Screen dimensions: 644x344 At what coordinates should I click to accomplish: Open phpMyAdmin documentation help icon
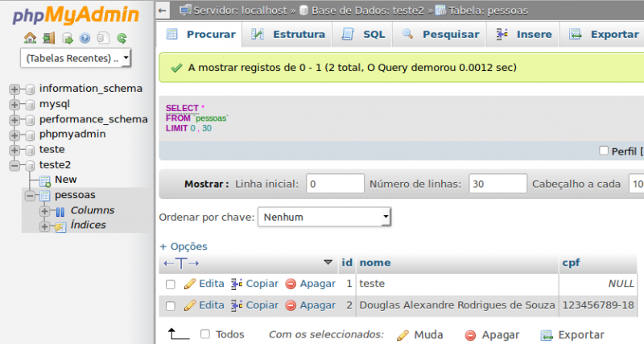[x=85, y=37]
